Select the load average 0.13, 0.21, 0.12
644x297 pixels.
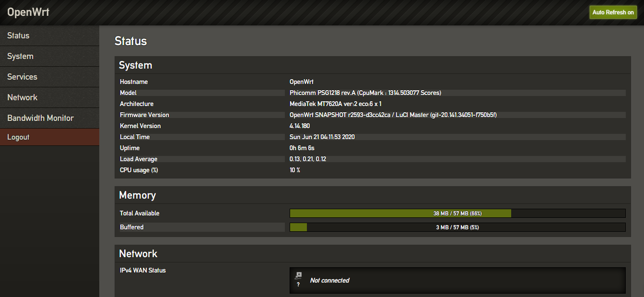[308, 159]
